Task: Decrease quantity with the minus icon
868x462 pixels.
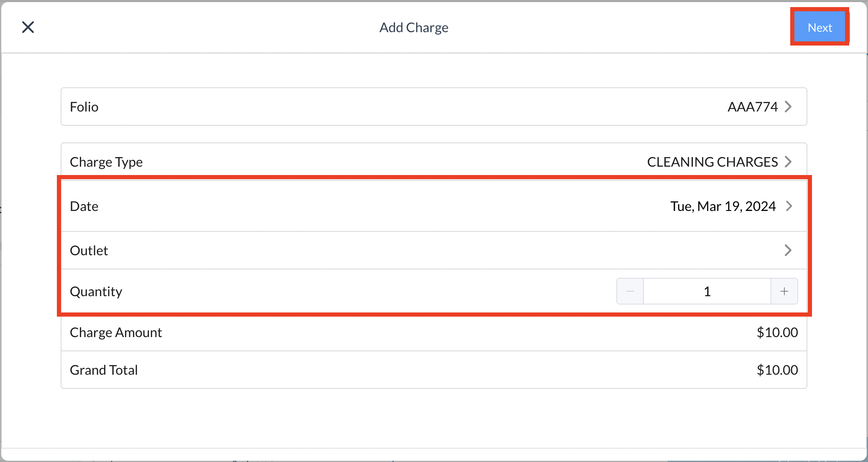Action: click(630, 291)
